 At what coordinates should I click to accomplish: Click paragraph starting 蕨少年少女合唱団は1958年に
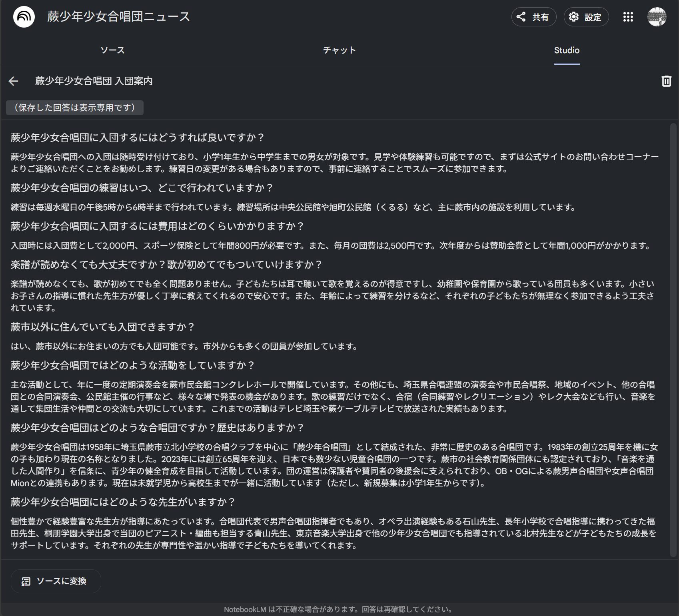(334, 465)
